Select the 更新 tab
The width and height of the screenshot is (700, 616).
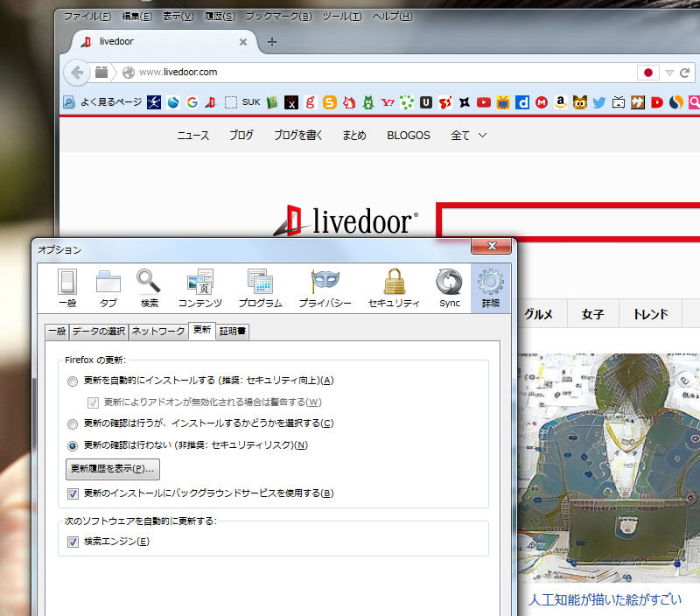[x=202, y=331]
